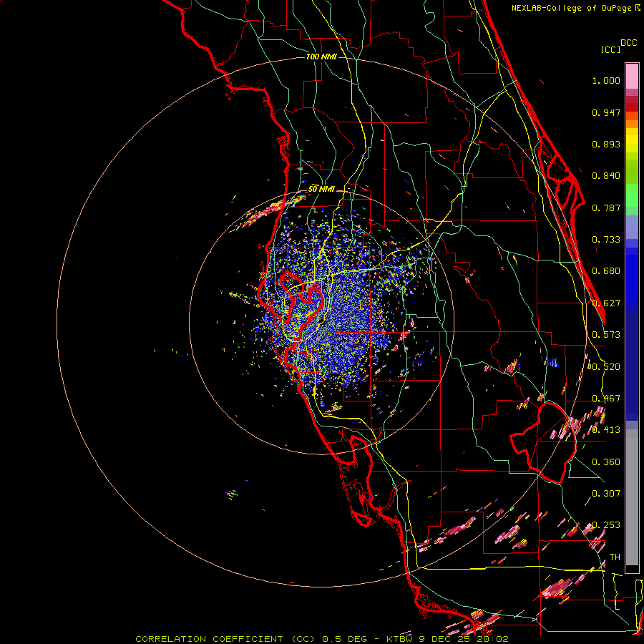The height and width of the screenshot is (644, 644).
Task: Select the 0.253 legend value
Action: click(606, 525)
